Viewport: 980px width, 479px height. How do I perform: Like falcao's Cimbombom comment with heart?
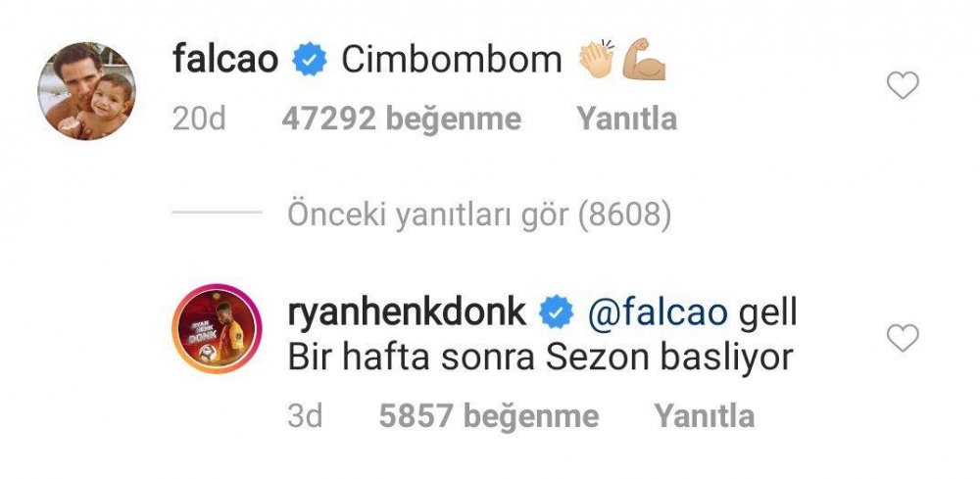click(x=903, y=85)
